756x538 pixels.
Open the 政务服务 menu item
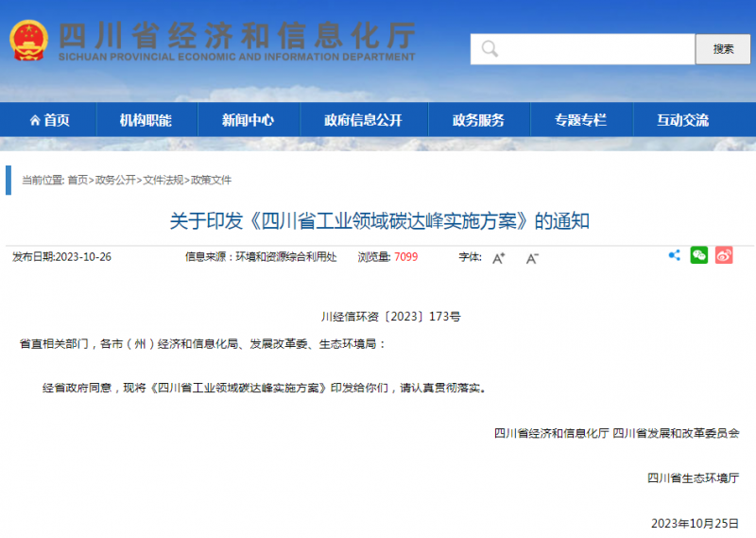[478, 120]
